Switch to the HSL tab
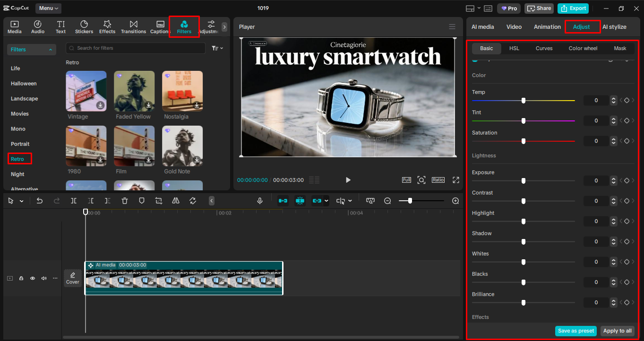This screenshot has height=341, width=644. pyautogui.click(x=514, y=48)
